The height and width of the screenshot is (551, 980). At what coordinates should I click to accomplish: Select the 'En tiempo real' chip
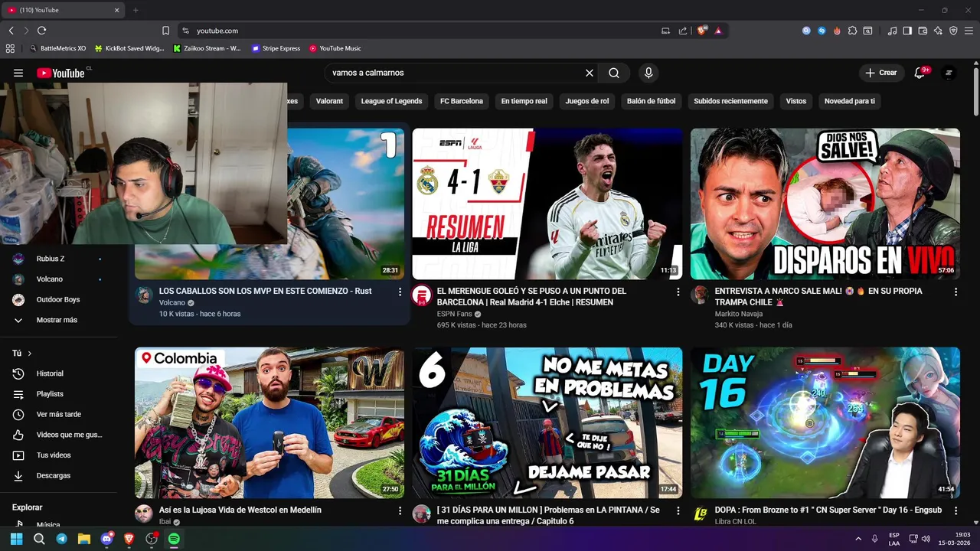[524, 101]
